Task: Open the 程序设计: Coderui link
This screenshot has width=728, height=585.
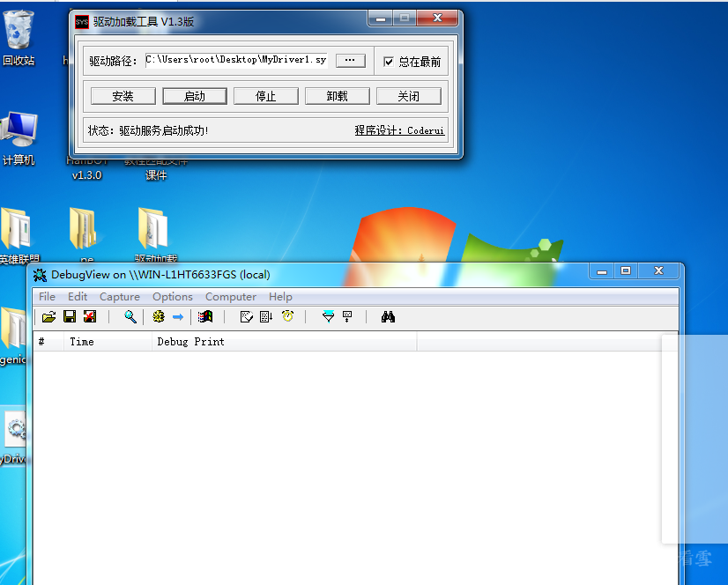Action: pos(399,130)
